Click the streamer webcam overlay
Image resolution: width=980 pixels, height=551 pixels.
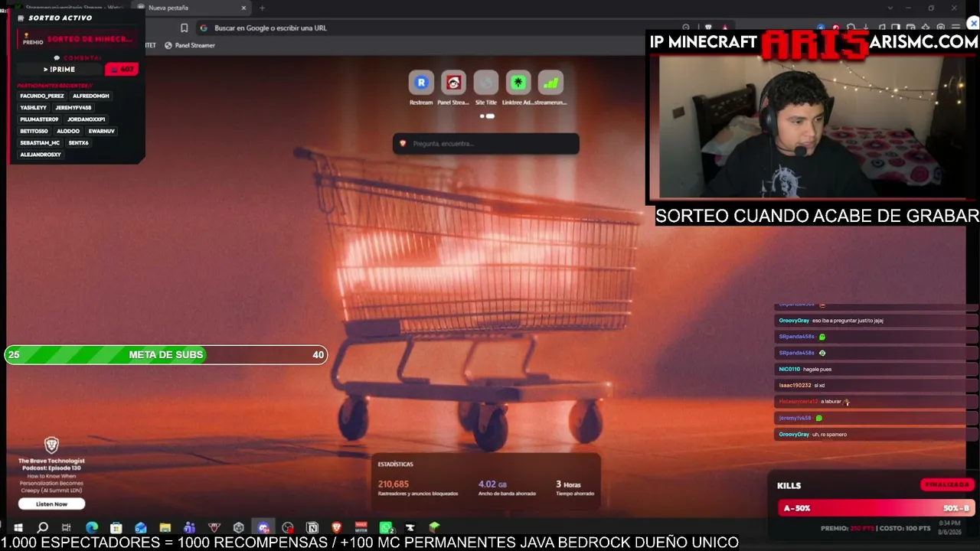[812, 126]
